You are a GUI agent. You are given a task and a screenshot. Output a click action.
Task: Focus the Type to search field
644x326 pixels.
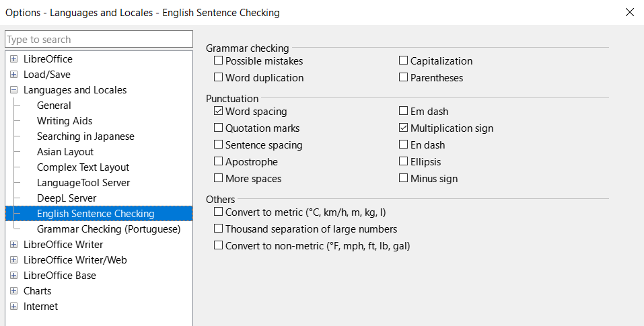click(99, 40)
